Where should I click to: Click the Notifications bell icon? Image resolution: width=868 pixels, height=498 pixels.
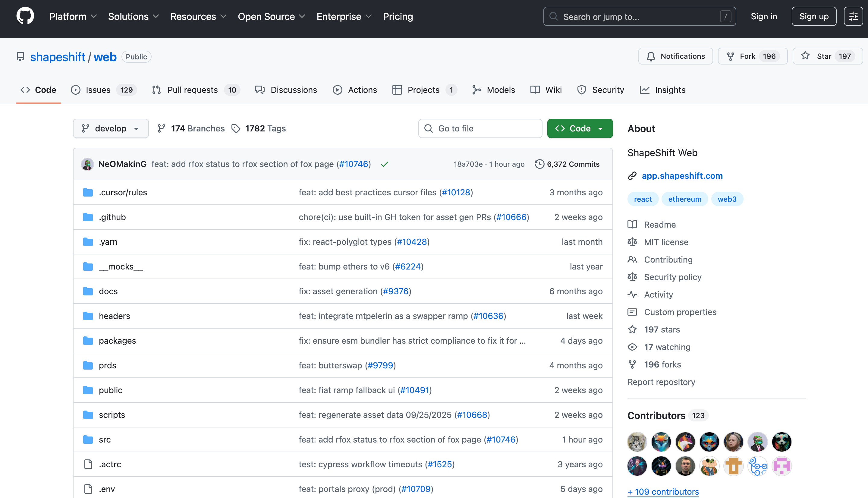651,56
